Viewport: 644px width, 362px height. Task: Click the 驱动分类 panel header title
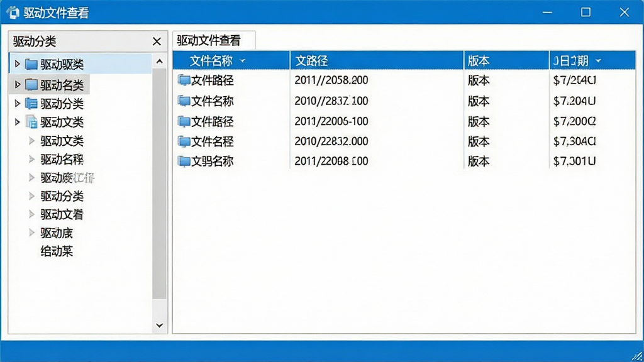[x=35, y=41]
